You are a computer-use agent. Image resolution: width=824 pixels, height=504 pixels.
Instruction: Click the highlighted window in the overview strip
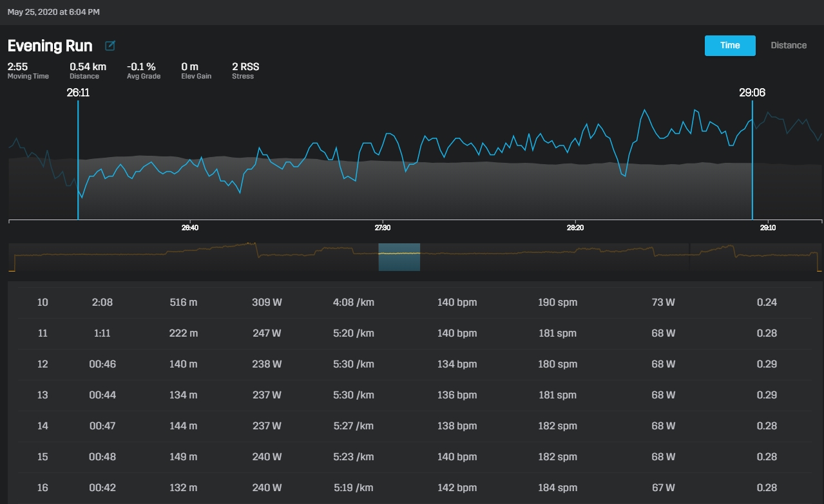coord(399,257)
